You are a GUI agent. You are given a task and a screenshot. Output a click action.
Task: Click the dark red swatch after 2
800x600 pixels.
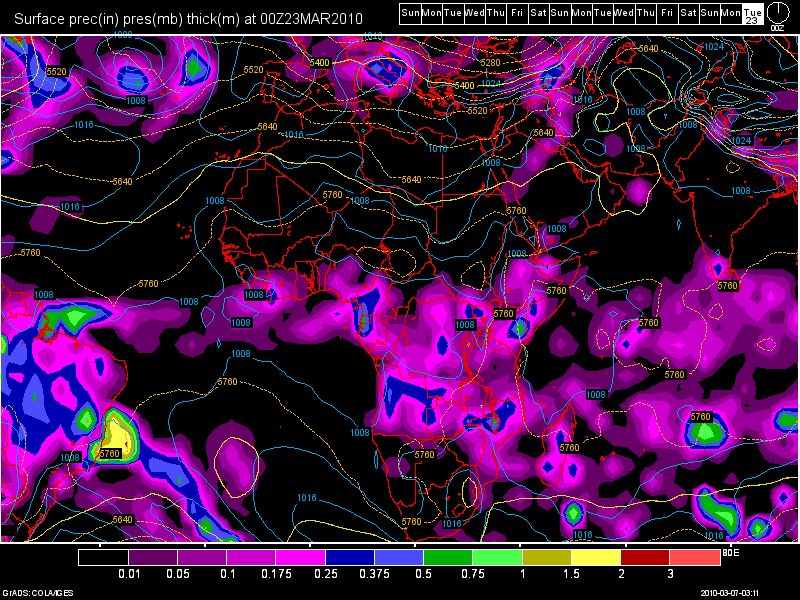[646, 557]
